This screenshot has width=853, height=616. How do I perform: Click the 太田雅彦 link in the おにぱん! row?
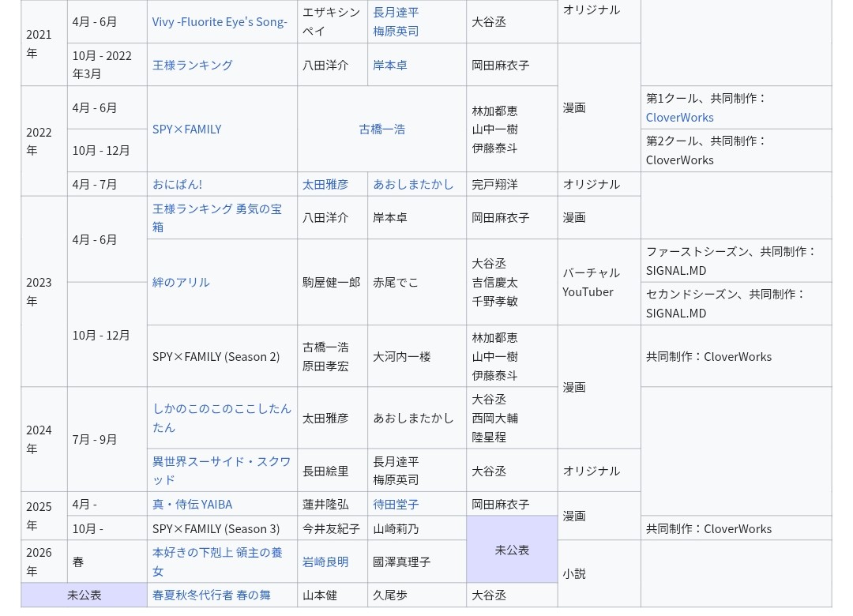[325, 184]
